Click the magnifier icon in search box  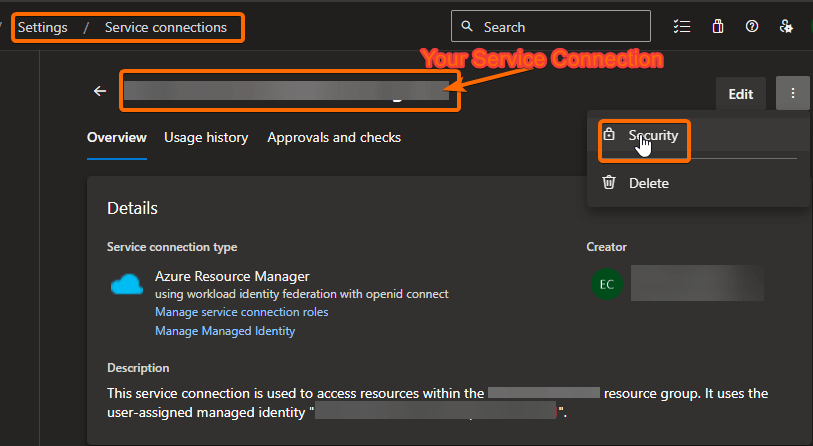pos(467,27)
